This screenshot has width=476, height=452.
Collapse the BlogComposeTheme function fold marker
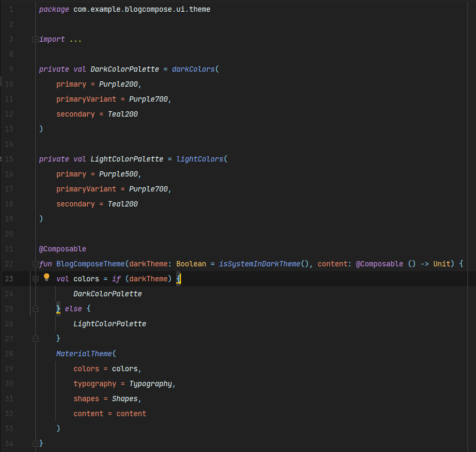click(x=35, y=264)
